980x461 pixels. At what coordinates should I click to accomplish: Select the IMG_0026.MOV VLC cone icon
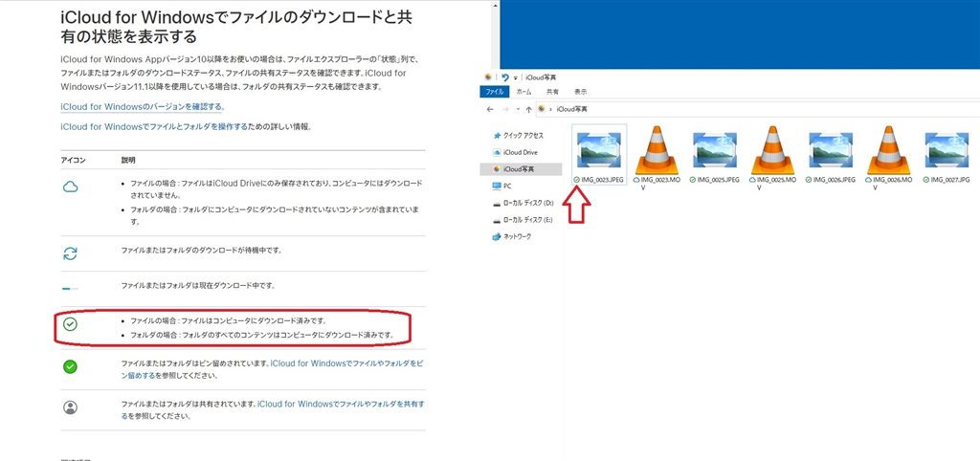tap(888, 150)
